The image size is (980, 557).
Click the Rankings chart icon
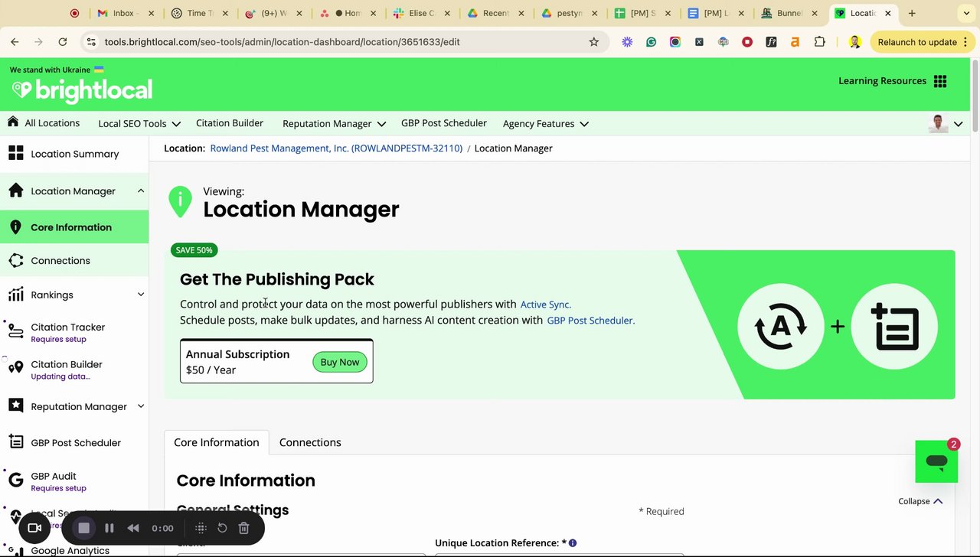(x=15, y=295)
